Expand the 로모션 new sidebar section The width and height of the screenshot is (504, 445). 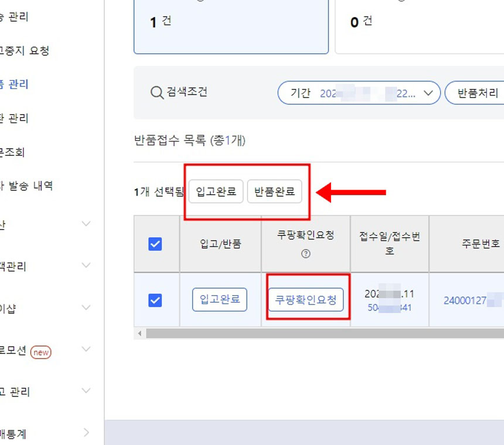pos(86,349)
